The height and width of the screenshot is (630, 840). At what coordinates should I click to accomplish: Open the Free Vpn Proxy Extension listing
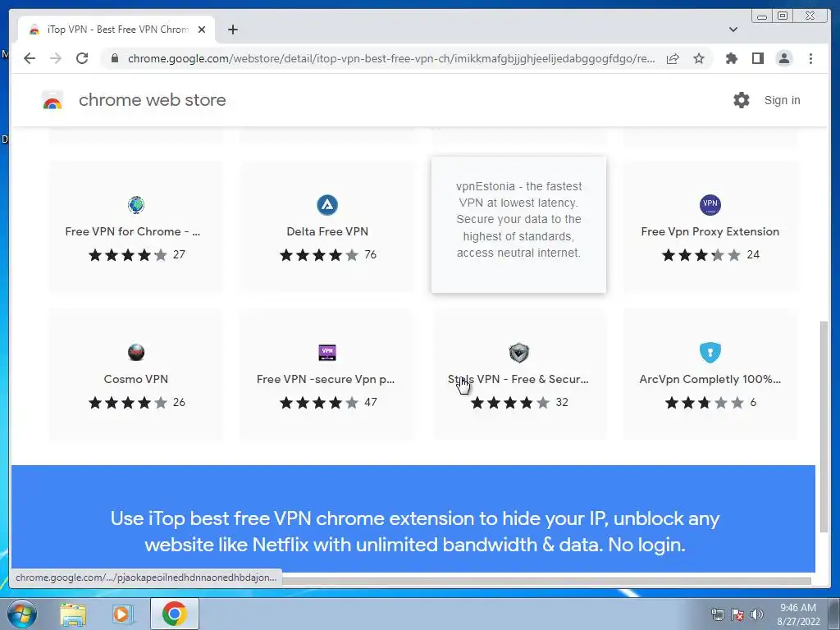tap(710, 226)
